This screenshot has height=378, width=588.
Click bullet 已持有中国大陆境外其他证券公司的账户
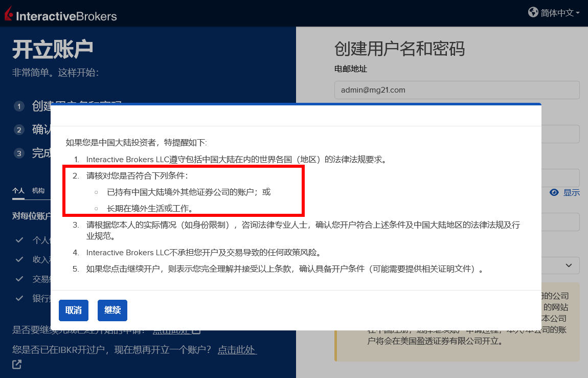click(x=189, y=192)
